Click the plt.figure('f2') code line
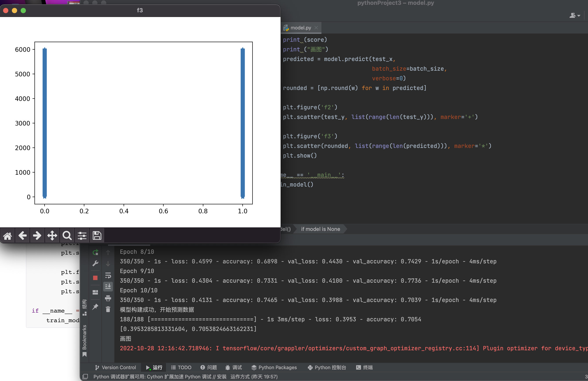The height and width of the screenshot is (381, 588). pos(310,107)
